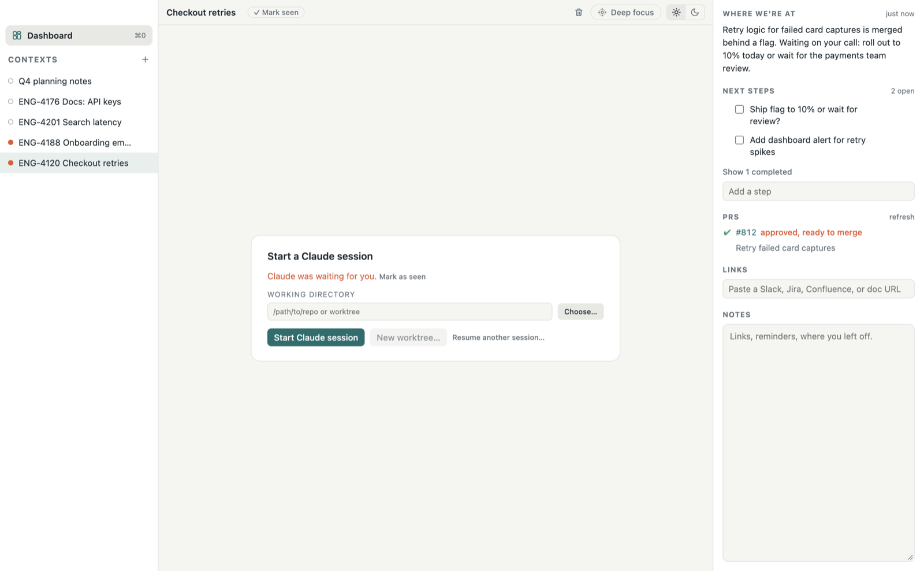Click Start Claude session button
The height and width of the screenshot is (571, 924).
(x=316, y=338)
